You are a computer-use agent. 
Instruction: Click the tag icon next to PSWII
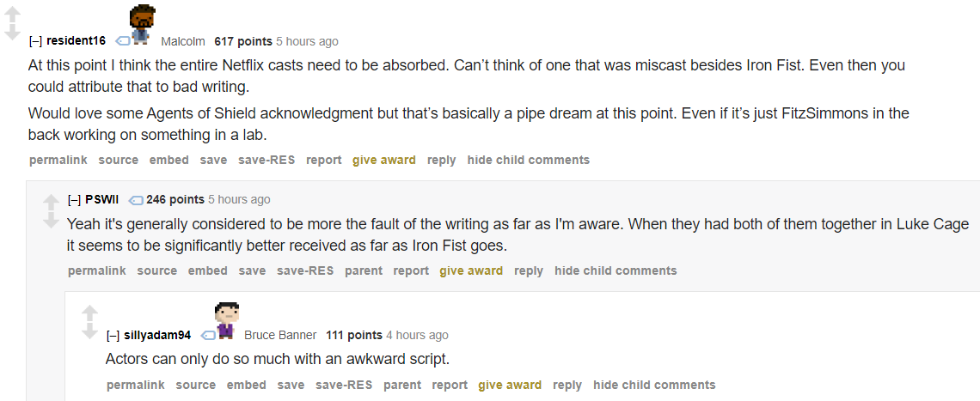136,200
